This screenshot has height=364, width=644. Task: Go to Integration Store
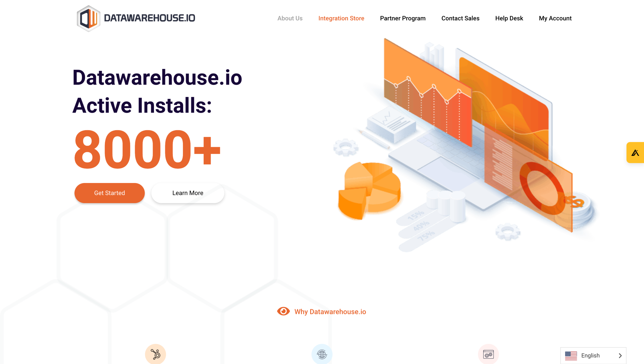point(341,18)
